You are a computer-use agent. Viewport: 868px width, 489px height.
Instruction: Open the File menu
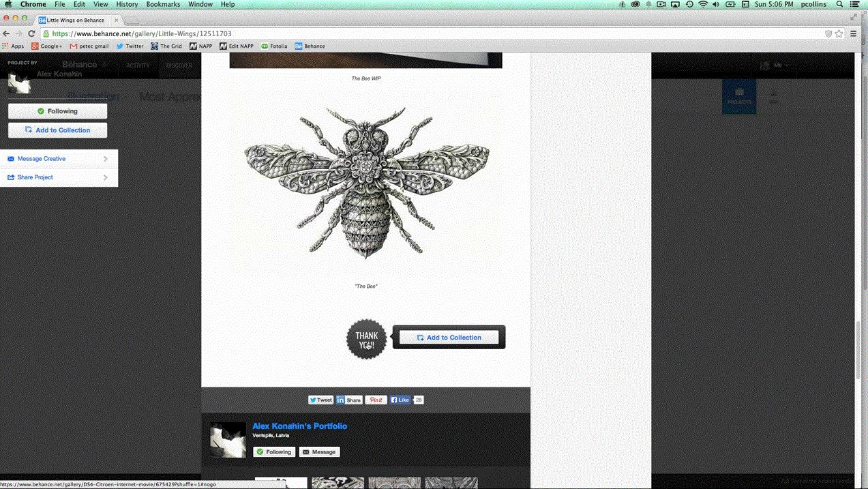(60, 4)
